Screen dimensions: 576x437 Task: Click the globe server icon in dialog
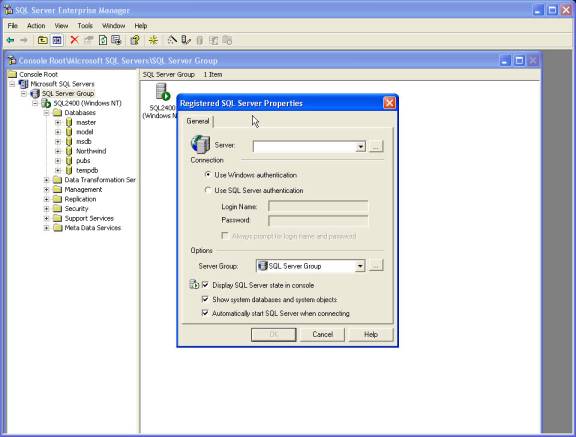200,144
